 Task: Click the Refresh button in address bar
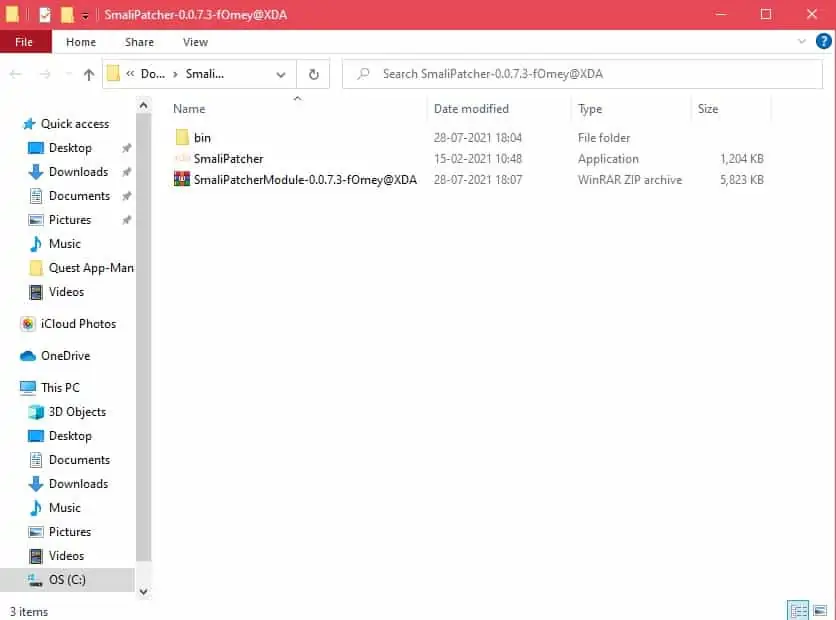[313, 74]
